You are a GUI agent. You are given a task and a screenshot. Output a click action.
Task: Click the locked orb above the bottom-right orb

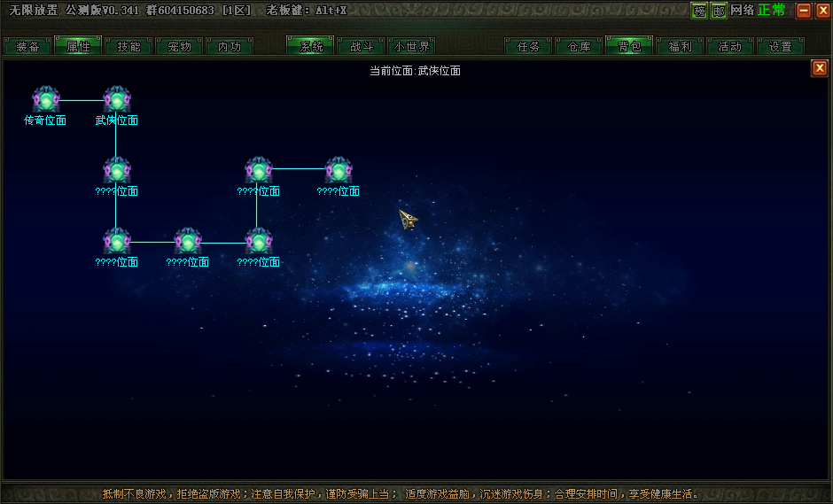tap(259, 170)
